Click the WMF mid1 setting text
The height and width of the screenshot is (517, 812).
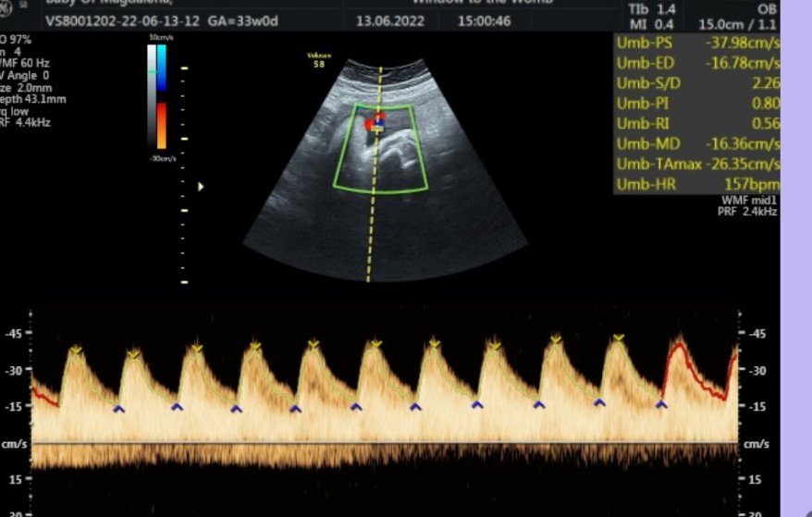(749, 201)
